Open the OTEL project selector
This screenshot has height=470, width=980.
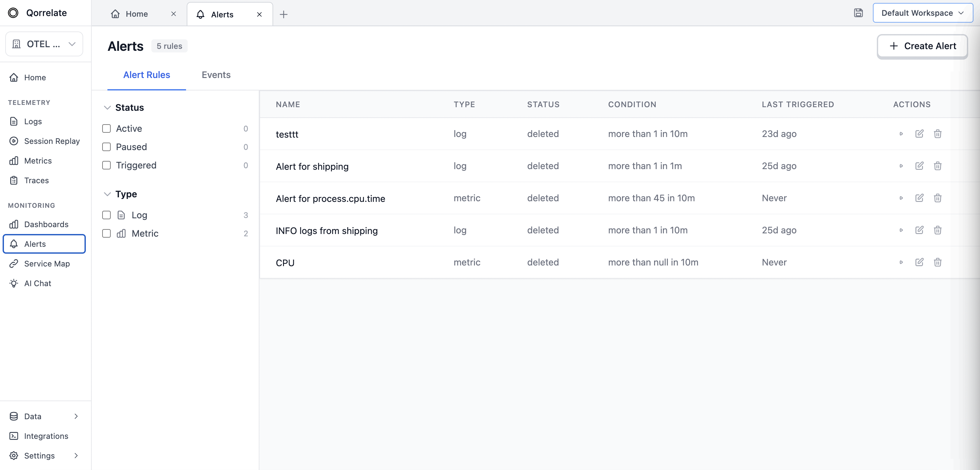[44, 44]
